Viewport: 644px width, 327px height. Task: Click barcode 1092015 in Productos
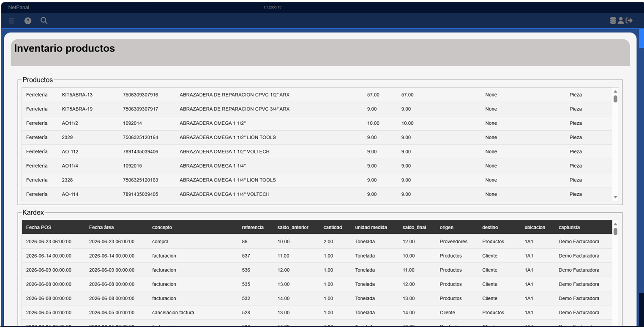pos(132,166)
